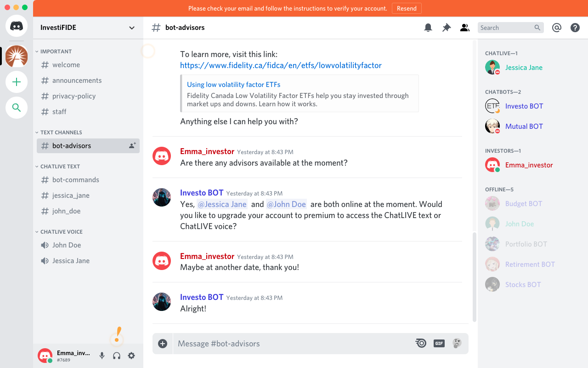Open mentions inbox at-sign icon
This screenshot has height=368, width=588.
point(557,28)
